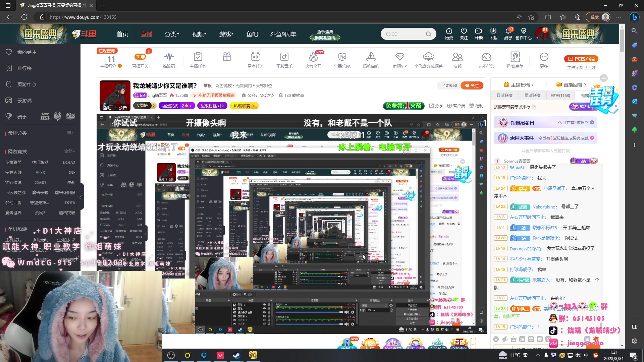Open 正版音乐 licensed music icon

click(x=284, y=60)
